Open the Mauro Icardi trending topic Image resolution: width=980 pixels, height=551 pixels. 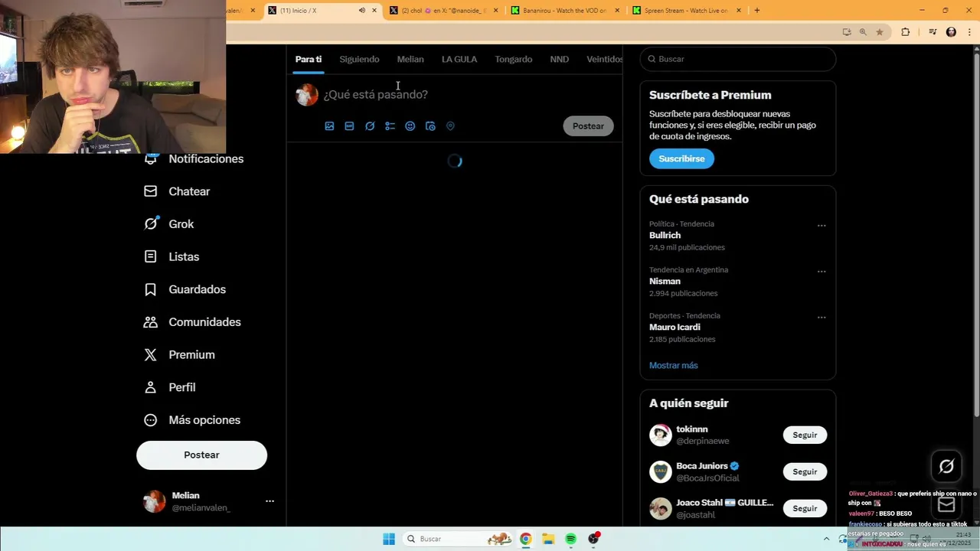675,327
